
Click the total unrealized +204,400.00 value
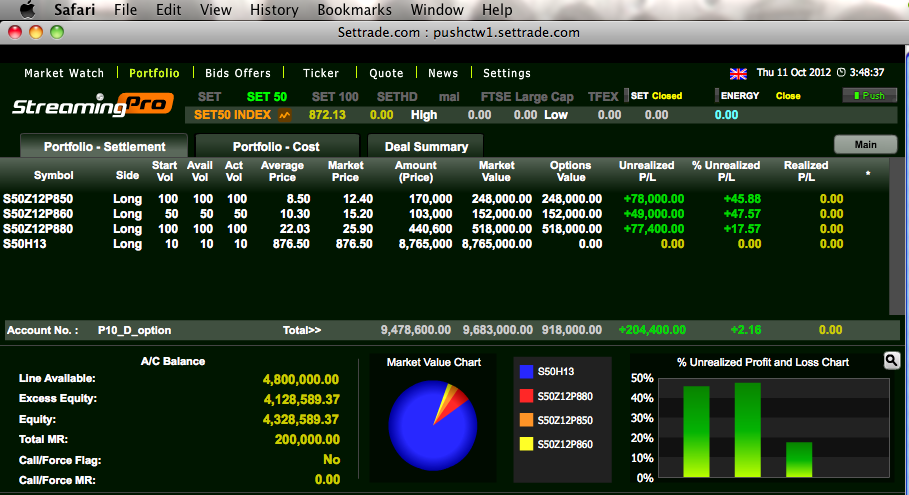652,330
